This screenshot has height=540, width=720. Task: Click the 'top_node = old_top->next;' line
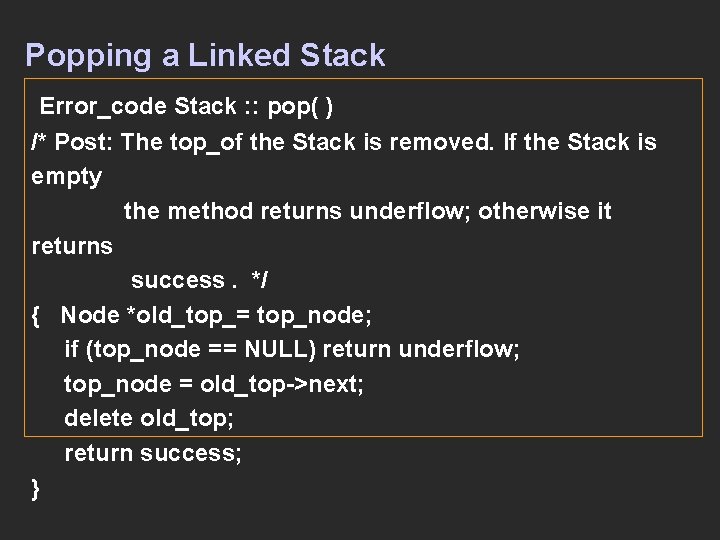[214, 384]
